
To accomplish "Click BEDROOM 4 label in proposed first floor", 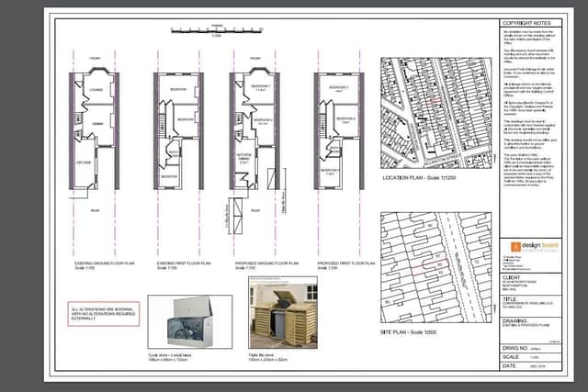I will pos(345,118).
